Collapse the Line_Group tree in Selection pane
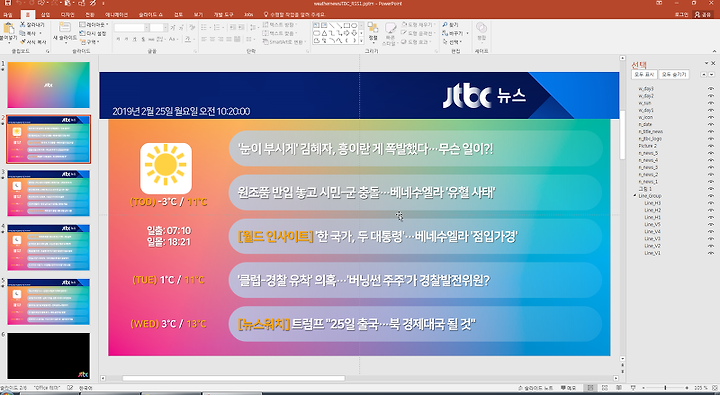Image resolution: width=720 pixels, height=395 pixels. tap(636, 196)
